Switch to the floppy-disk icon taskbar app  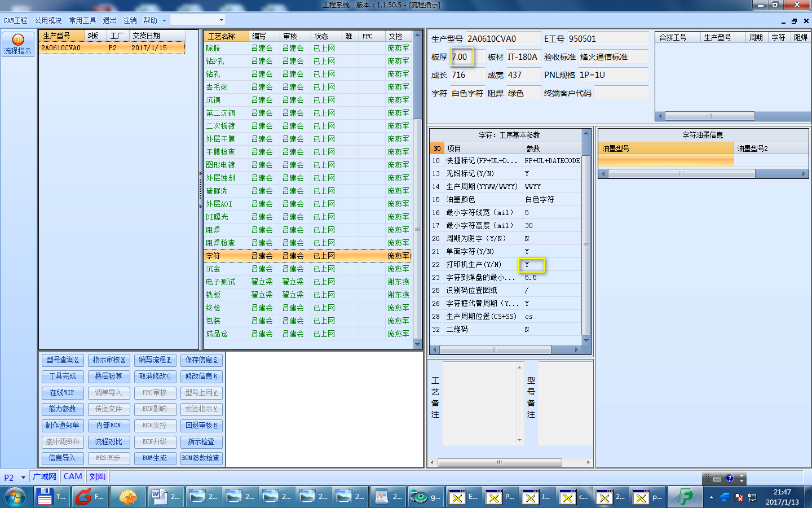click(x=51, y=497)
